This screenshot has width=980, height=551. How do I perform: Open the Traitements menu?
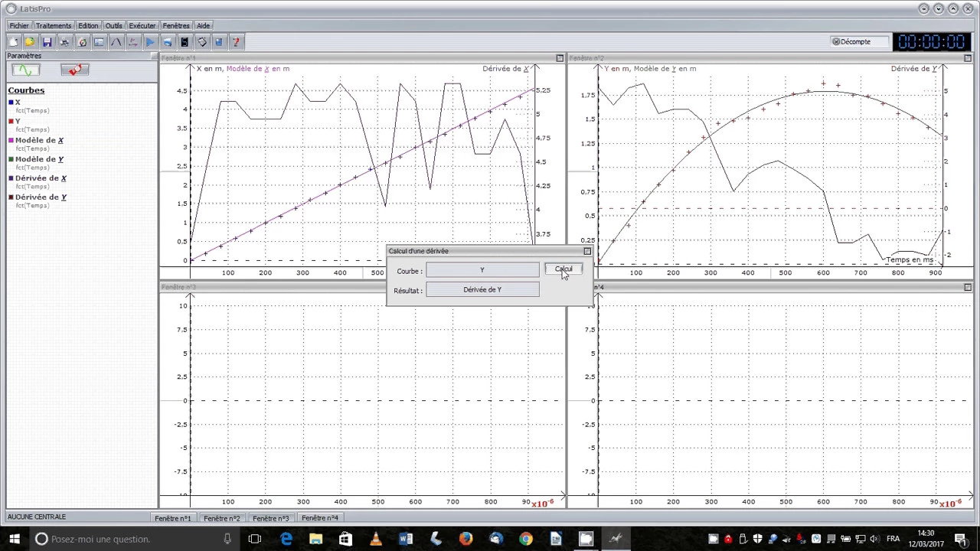point(54,25)
